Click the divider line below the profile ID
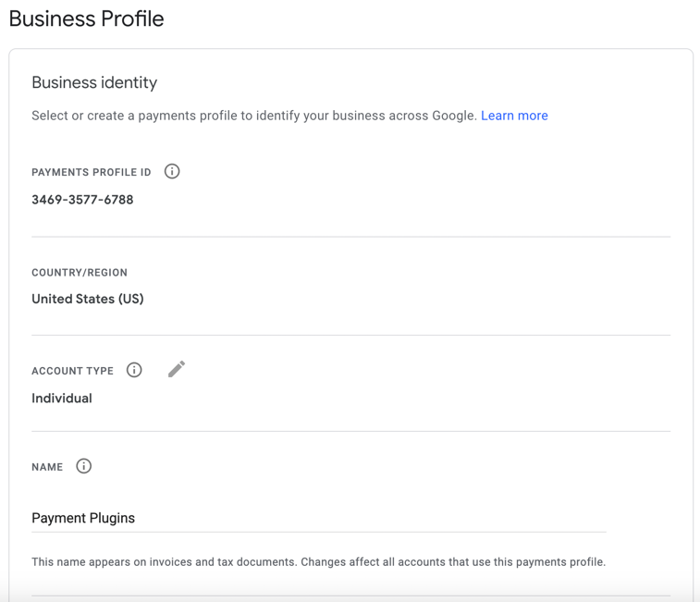Image resolution: width=700 pixels, height=602 pixels. [x=350, y=237]
